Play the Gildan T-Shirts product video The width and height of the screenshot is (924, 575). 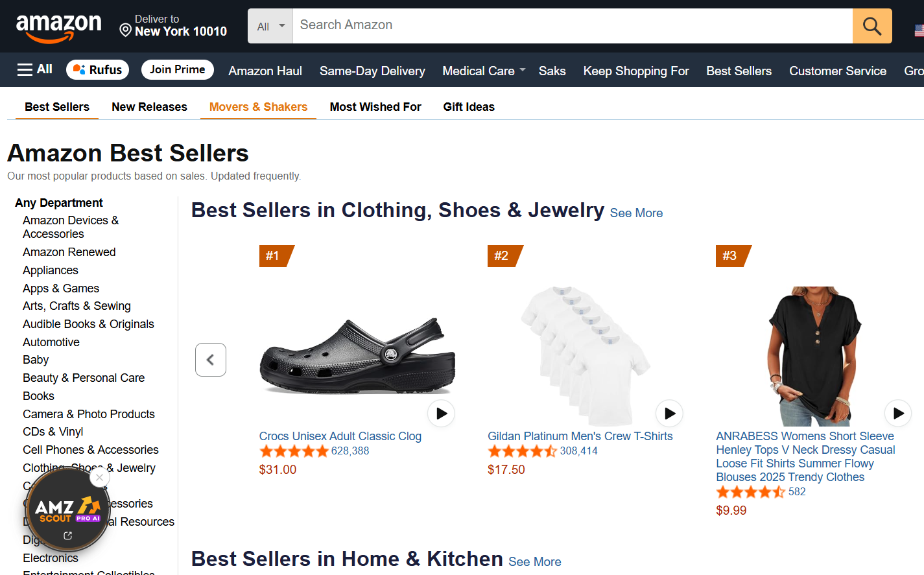669,413
